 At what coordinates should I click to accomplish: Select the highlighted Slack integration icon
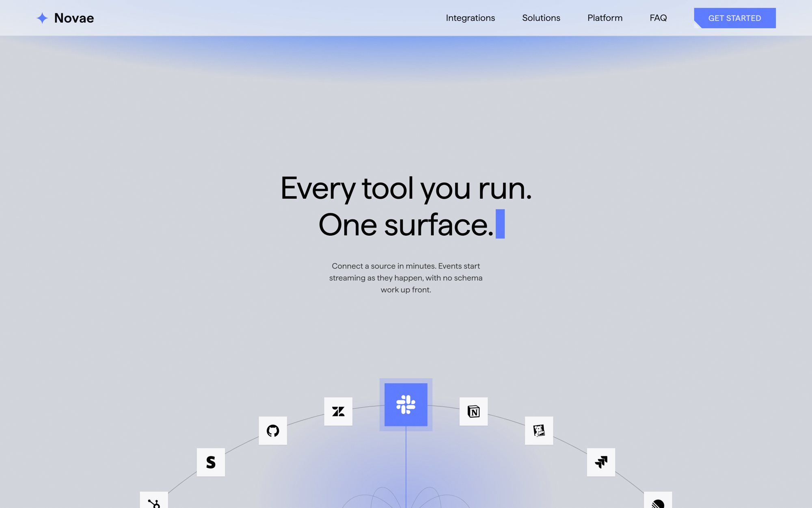406,404
